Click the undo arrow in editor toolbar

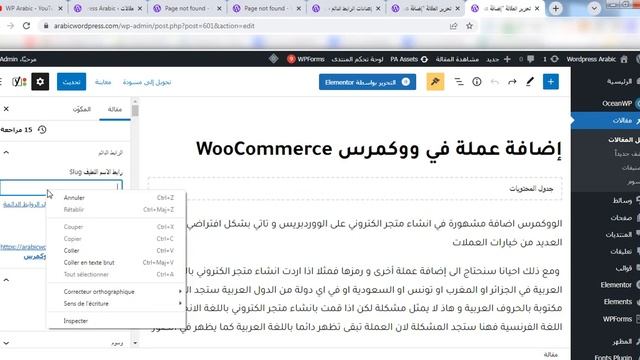tap(495, 82)
